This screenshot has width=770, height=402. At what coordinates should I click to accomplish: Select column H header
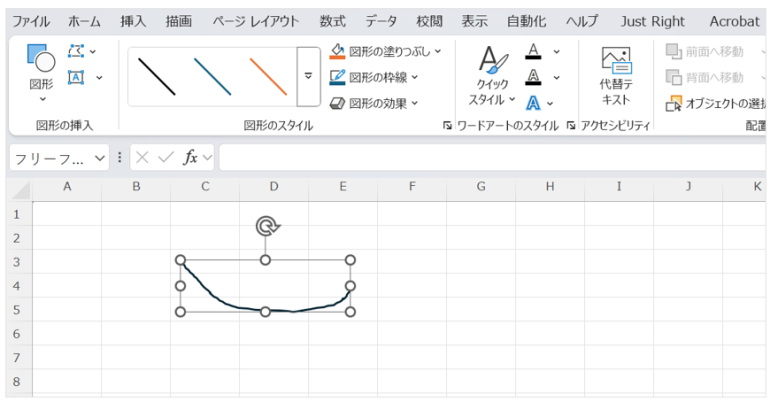click(550, 187)
